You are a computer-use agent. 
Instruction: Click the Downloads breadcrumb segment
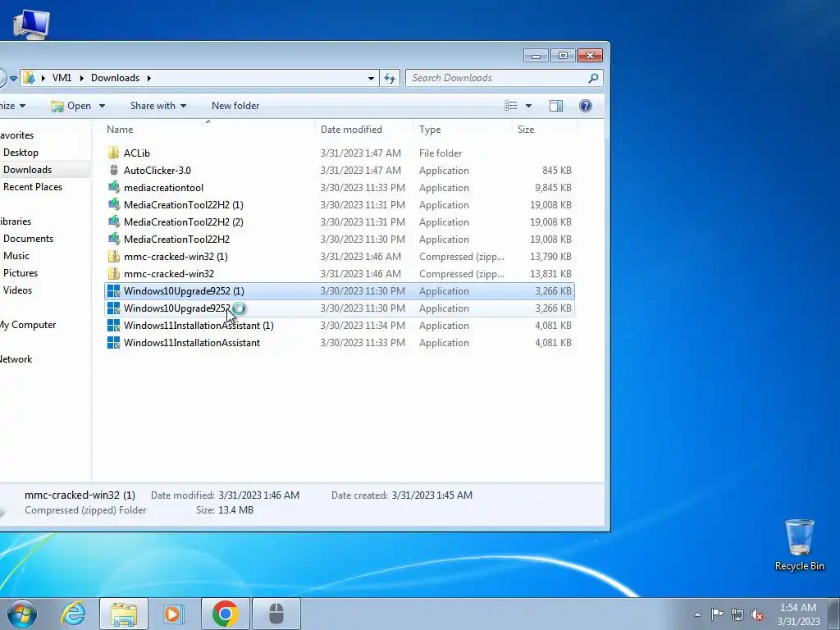click(115, 78)
